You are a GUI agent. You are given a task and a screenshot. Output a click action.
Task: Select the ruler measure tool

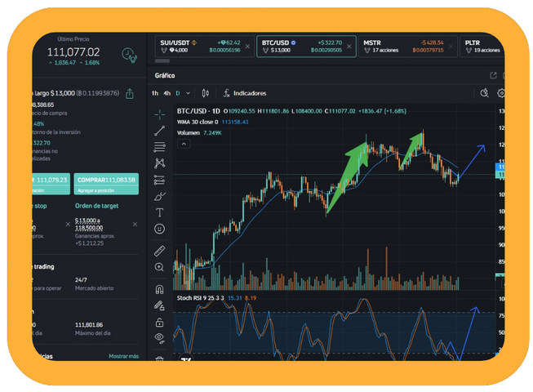click(160, 250)
